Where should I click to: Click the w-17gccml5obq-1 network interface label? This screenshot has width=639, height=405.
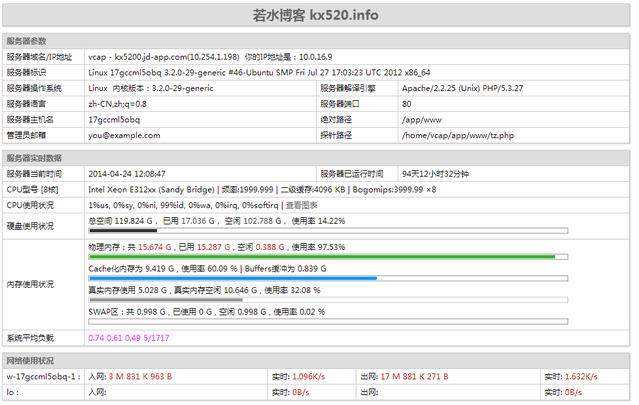pyautogui.click(x=42, y=376)
